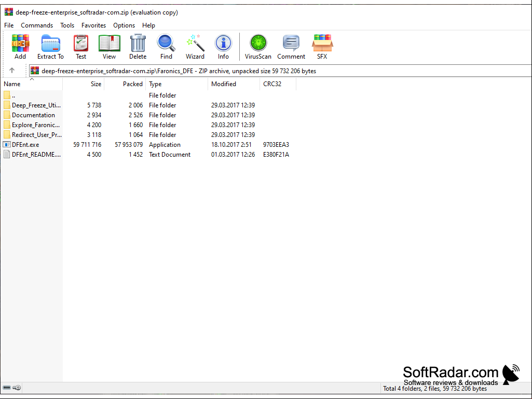
Task: Click the archive path address field
Action: 280,71
